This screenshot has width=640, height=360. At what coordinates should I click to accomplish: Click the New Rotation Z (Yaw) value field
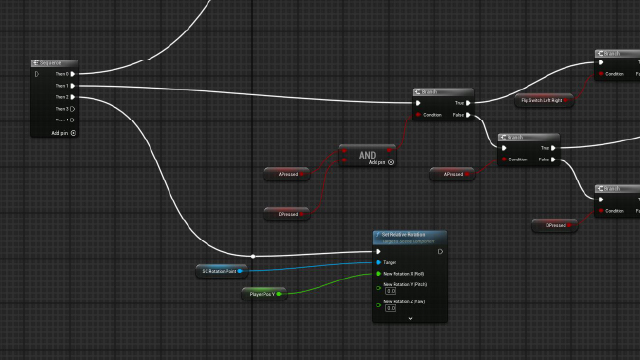[391, 308]
